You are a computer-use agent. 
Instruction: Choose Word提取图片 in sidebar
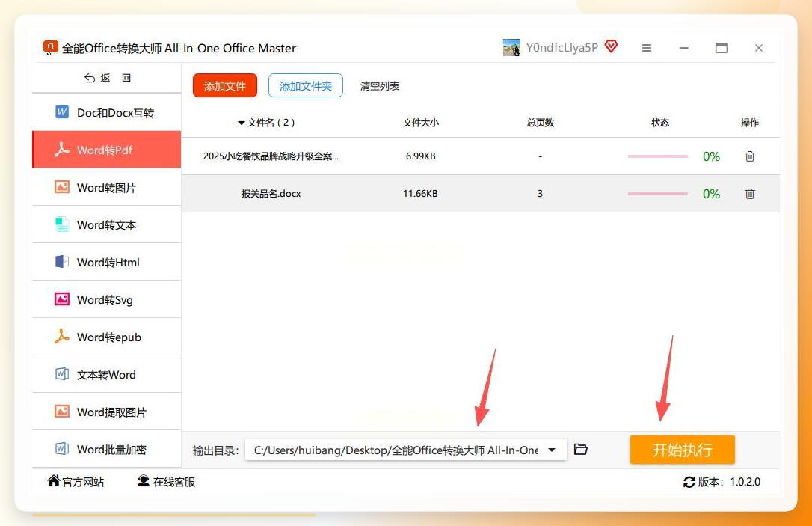107,411
